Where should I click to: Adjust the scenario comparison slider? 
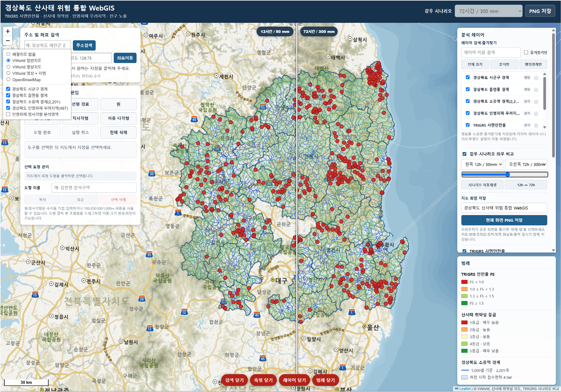pos(505,174)
